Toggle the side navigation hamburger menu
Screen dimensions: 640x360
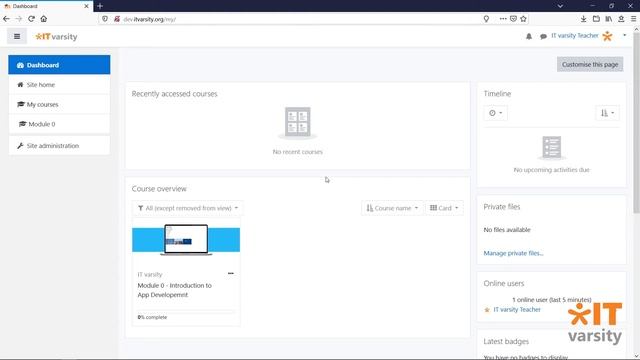click(x=17, y=36)
